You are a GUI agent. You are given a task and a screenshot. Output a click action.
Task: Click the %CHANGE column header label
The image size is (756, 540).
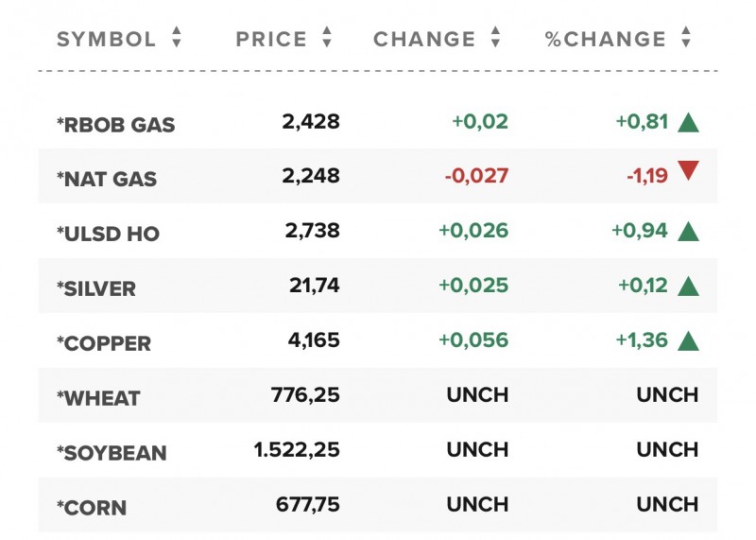coord(606,40)
